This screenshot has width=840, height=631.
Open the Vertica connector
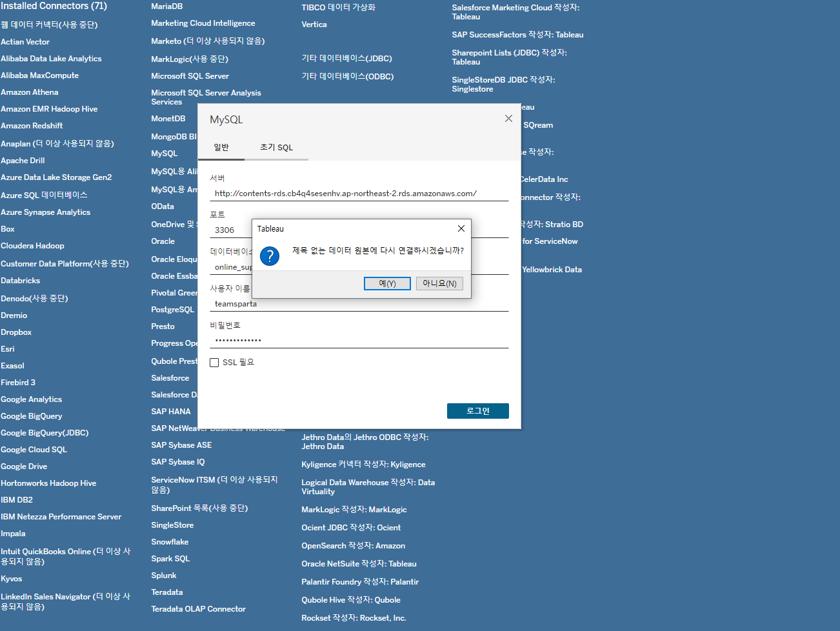[314, 25]
